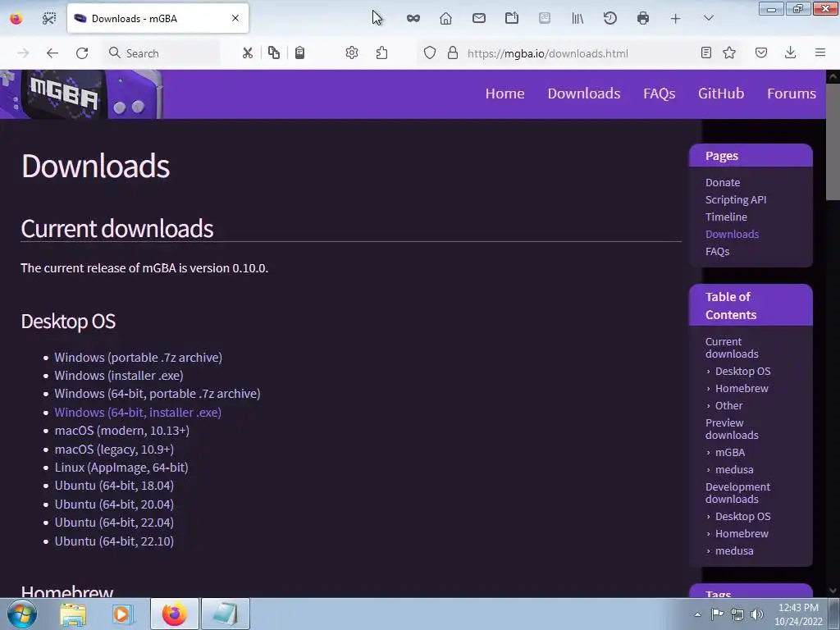
Task: Download Linux (AppImage, 64-bit)
Action: (x=121, y=468)
